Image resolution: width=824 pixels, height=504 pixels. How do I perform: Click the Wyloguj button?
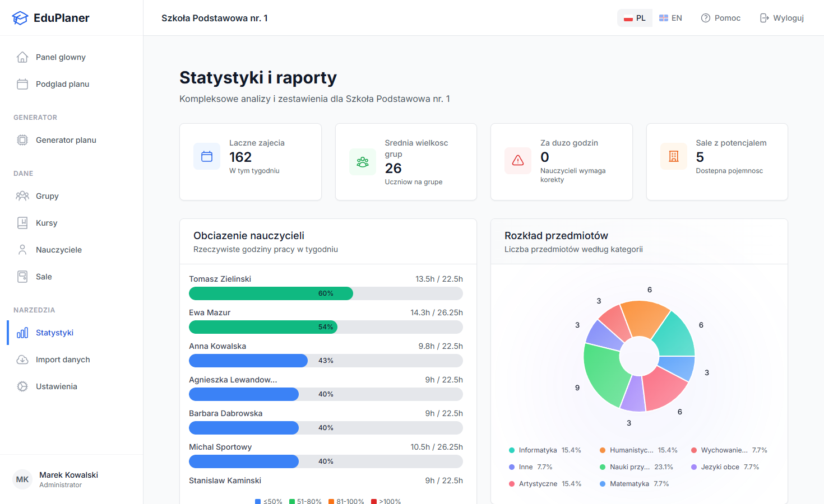(x=781, y=17)
